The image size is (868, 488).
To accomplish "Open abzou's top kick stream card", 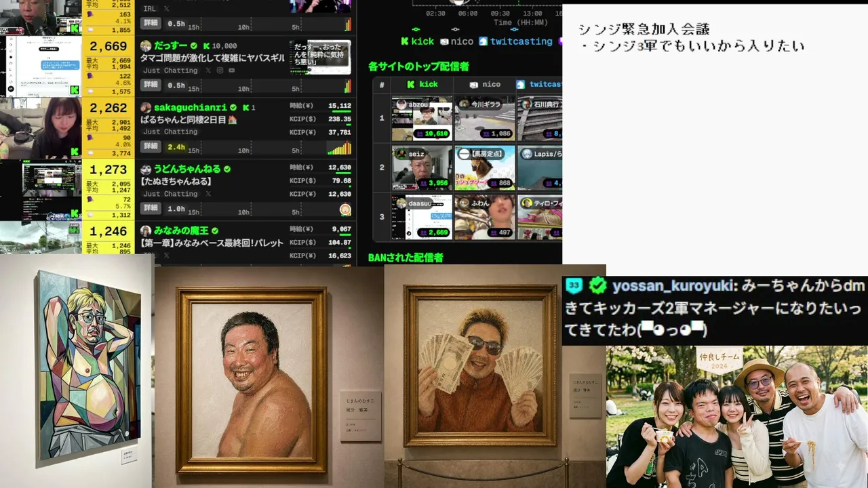I will [422, 119].
